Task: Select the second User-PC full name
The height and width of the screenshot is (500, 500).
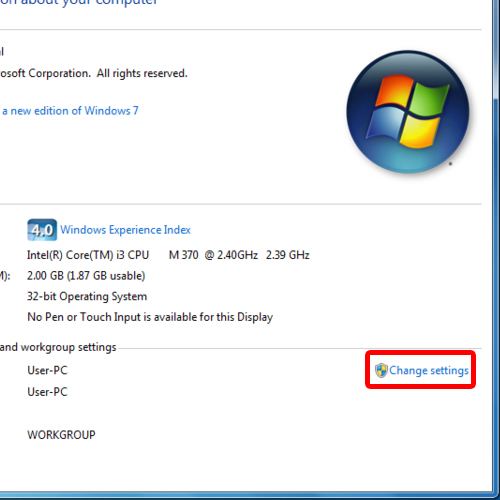Action: pos(47,392)
